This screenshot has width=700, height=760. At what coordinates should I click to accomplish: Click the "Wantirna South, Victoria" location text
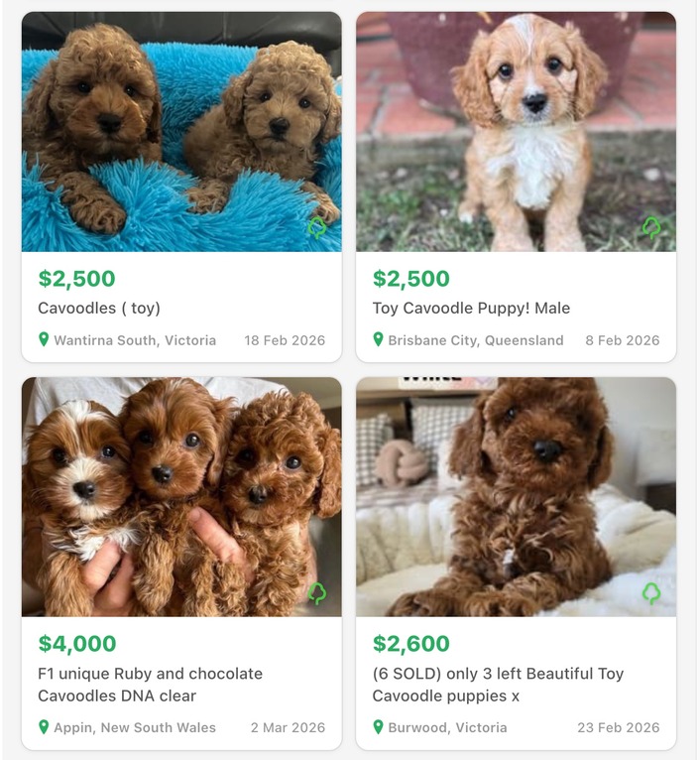(x=135, y=340)
